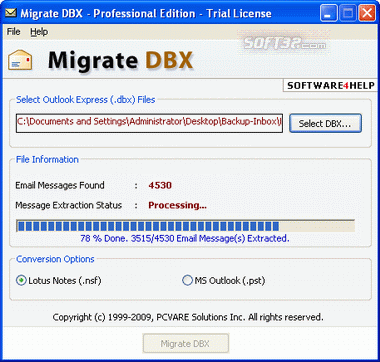Click the SOFTWARE4HELP banner

click(330, 86)
